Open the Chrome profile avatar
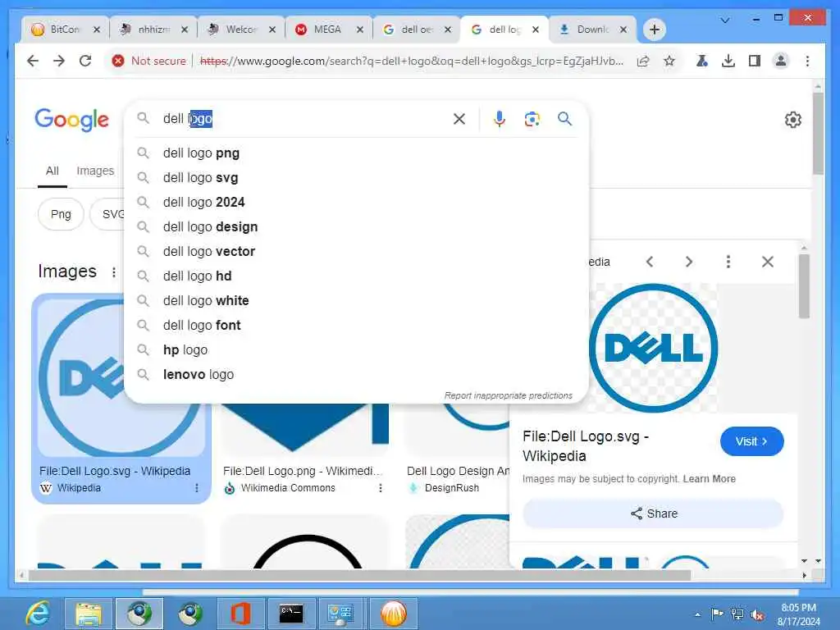Viewport: 840px width, 630px height. pos(781,61)
